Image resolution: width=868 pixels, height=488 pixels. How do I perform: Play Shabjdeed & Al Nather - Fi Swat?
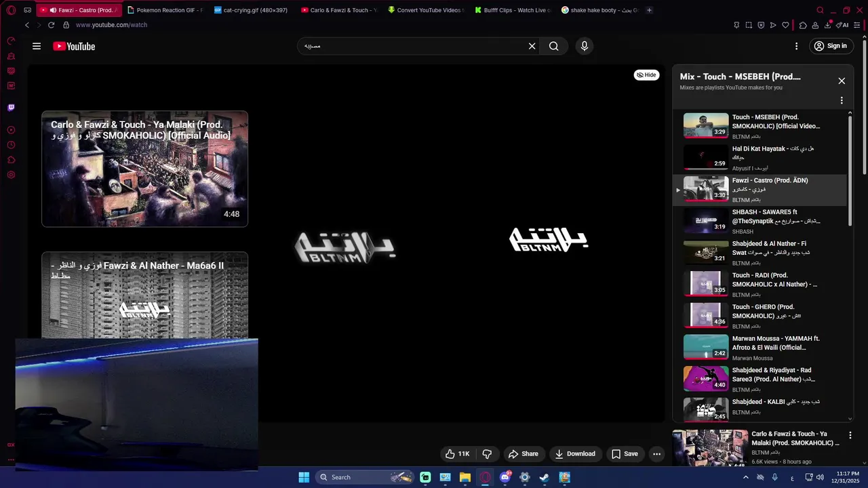tap(759, 252)
